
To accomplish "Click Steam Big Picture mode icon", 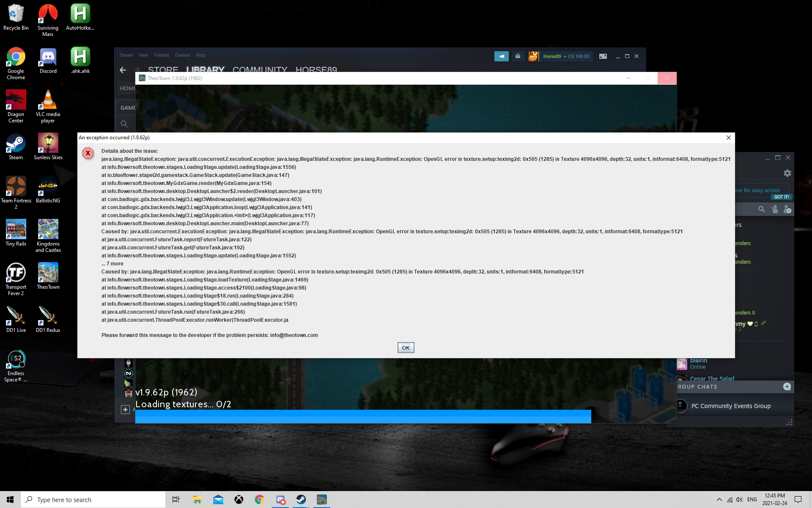I will [603, 56].
